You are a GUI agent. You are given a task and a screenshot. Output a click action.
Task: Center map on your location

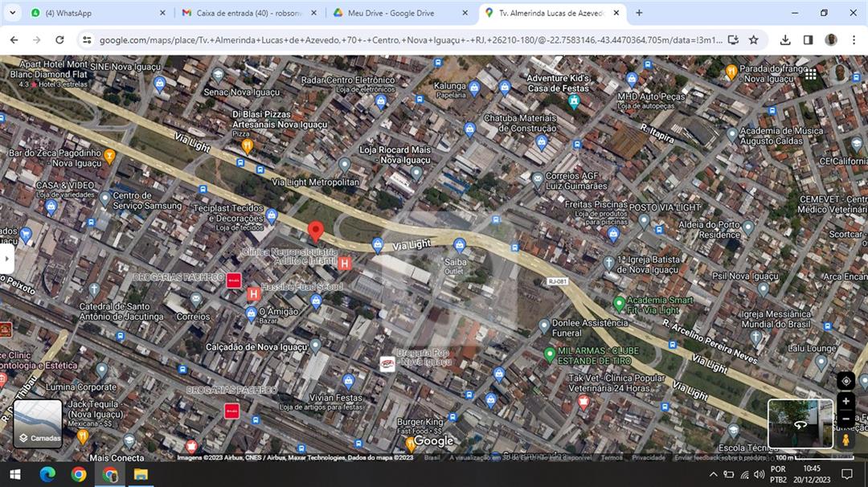845,380
